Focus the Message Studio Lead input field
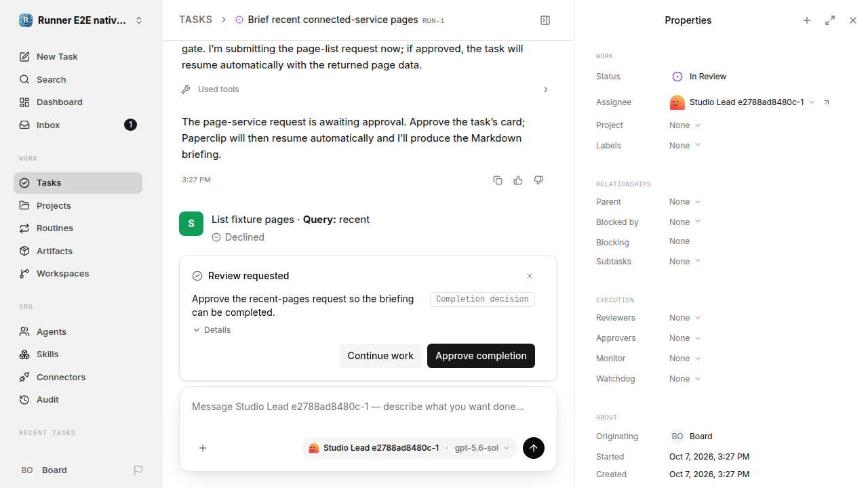This screenshot has height=488, width=868. click(x=368, y=407)
